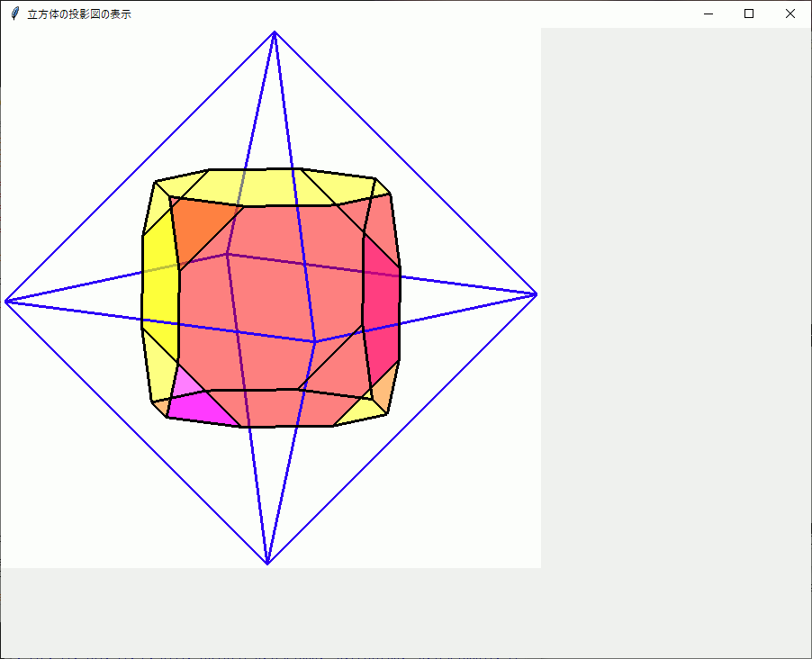Click the large central red face of polyhedron
The image size is (812, 659).
(x=272, y=298)
